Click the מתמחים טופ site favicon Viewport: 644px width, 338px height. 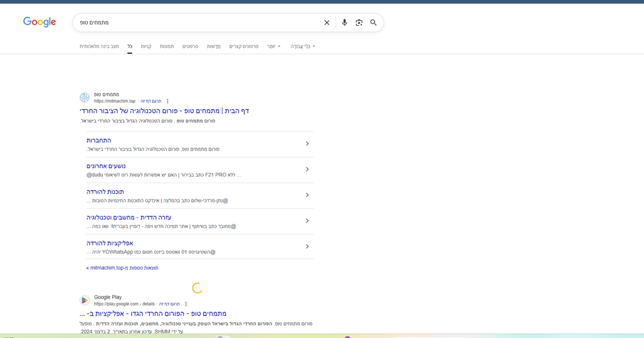(85, 98)
